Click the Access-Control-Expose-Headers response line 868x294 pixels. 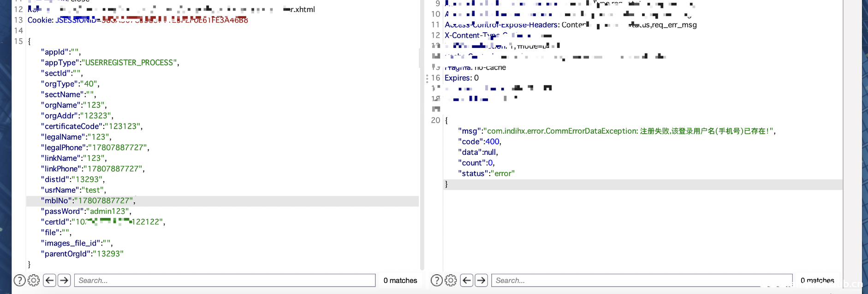coord(571,25)
